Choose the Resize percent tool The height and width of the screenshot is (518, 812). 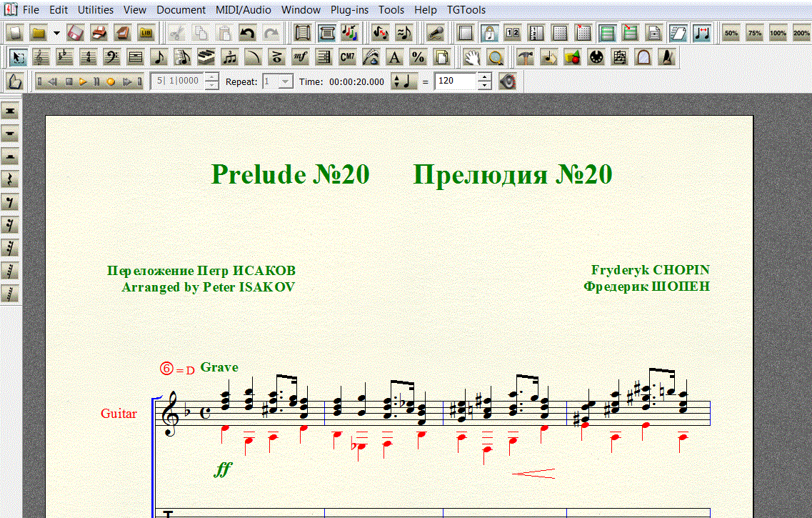[x=418, y=57]
